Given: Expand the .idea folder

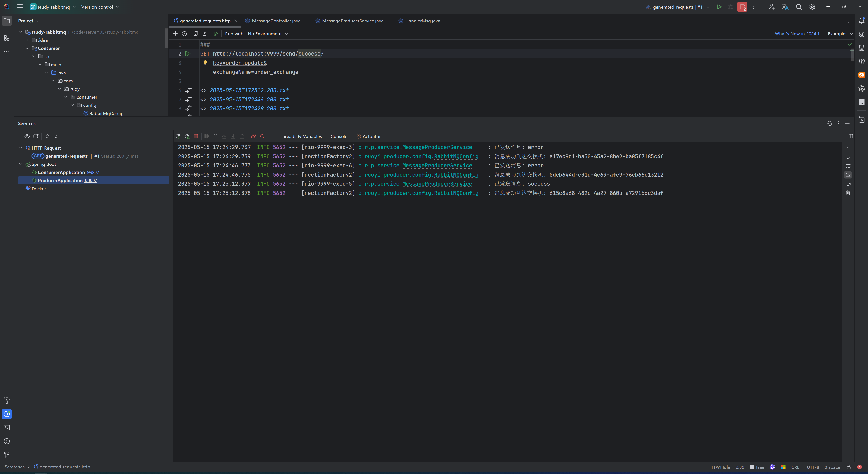Looking at the screenshot, I should (27, 40).
